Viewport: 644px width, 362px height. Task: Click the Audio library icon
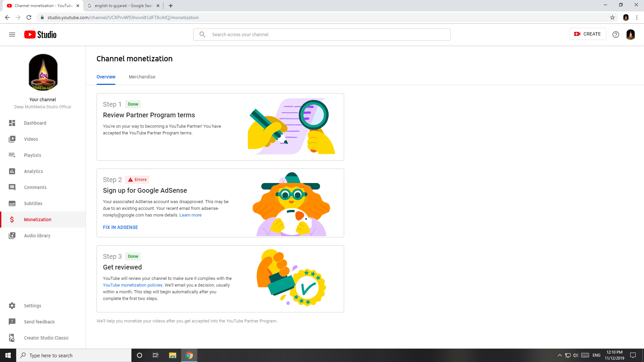click(x=12, y=236)
